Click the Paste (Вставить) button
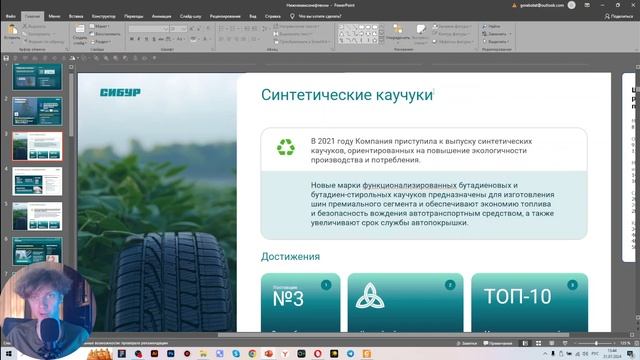The width and height of the screenshot is (640, 360). 12,33
